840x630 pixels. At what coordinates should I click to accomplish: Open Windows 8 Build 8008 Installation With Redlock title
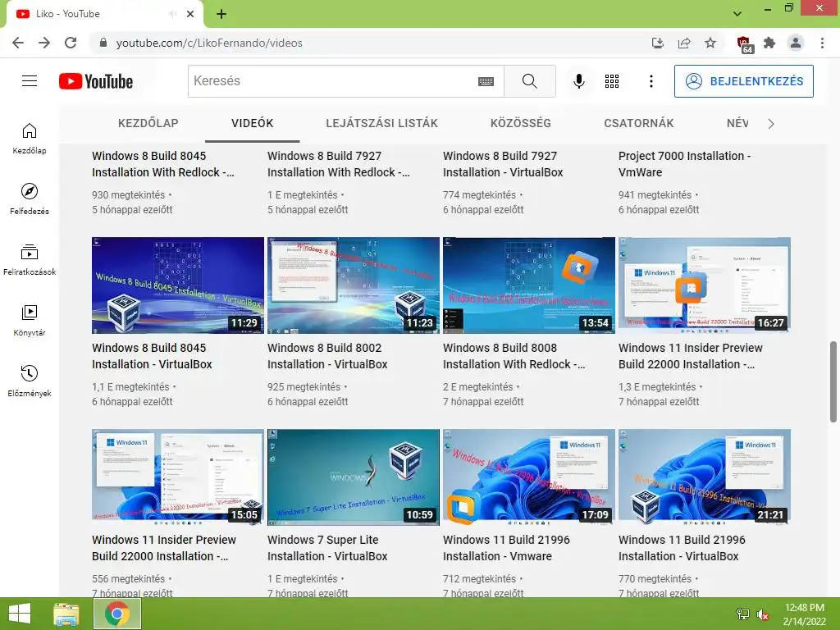click(x=514, y=356)
